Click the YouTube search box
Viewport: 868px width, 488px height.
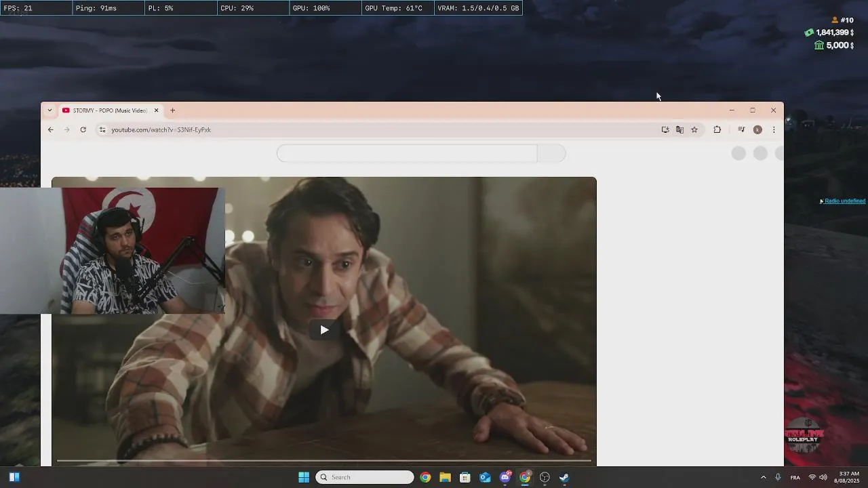[407, 153]
